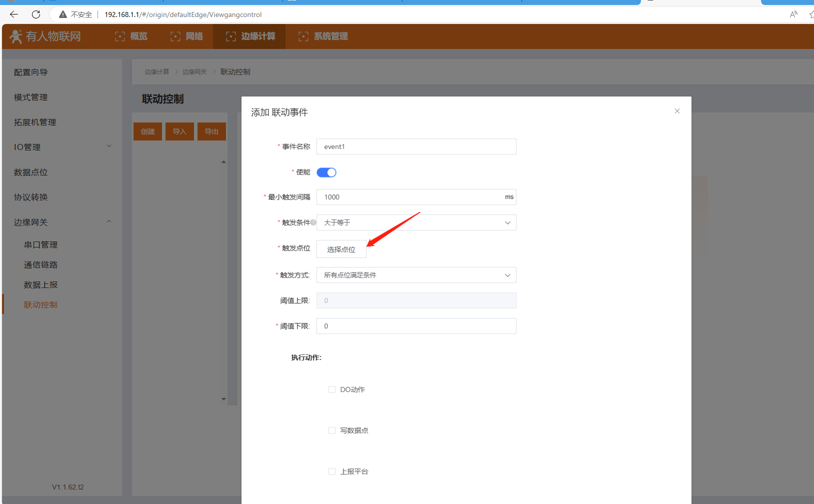This screenshot has height=504, width=814.
Task: Click the browser refresh icon
Action: (36, 14)
